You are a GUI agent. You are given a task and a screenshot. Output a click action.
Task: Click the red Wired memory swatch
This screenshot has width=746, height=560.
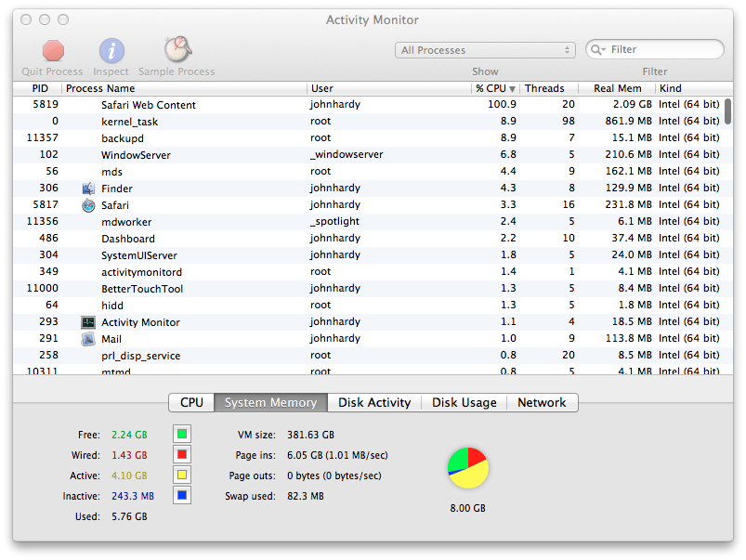tap(182, 454)
